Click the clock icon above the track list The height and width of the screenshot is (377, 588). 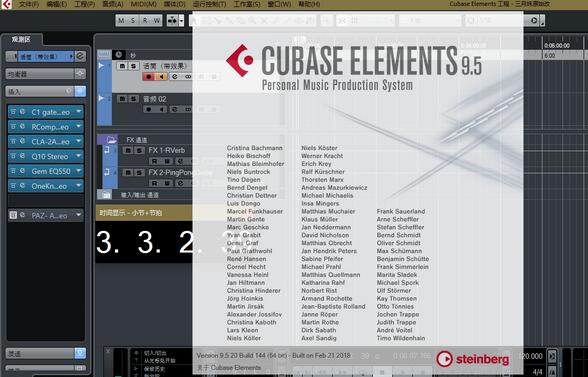[118, 55]
